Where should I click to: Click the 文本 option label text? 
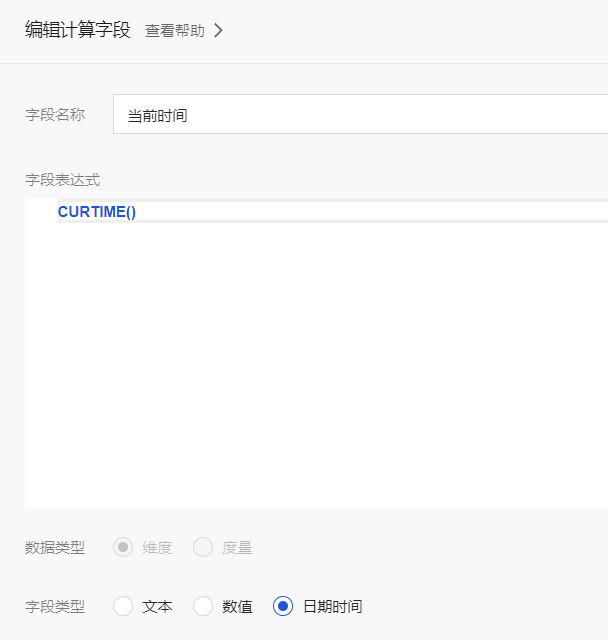158,606
